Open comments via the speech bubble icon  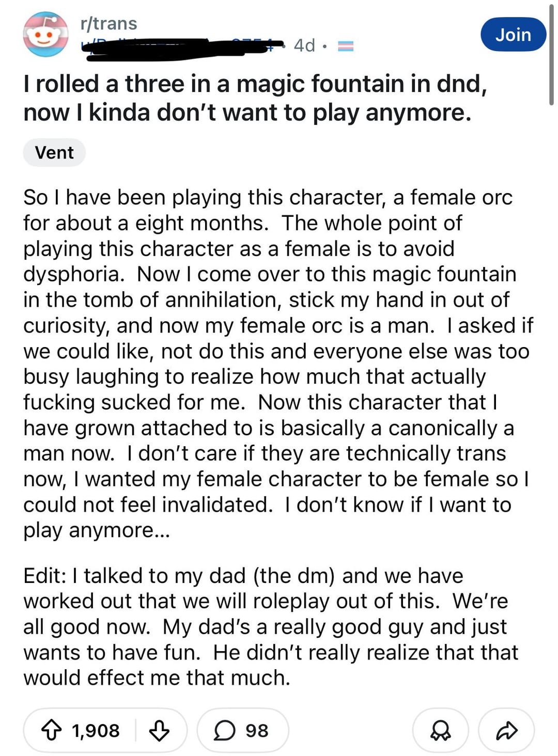click(224, 731)
